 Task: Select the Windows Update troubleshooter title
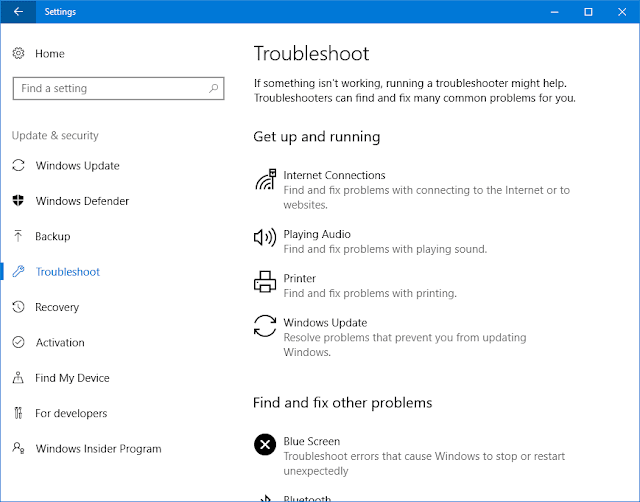coord(325,322)
